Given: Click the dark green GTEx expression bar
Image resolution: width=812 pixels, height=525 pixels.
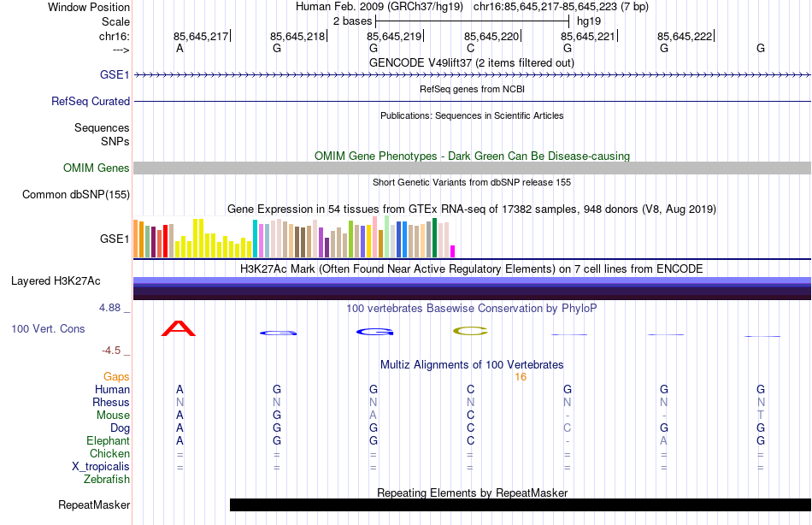Looking at the screenshot, I should tap(434, 238).
